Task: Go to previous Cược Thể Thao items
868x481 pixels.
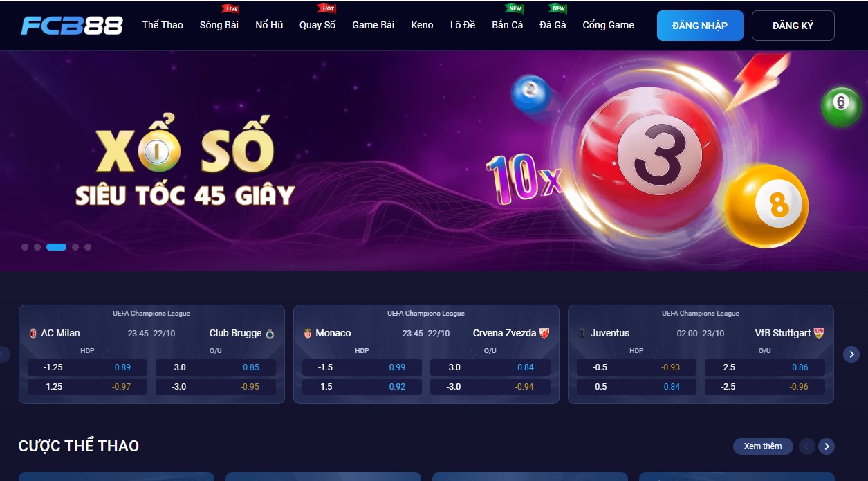Action: pyautogui.click(x=806, y=446)
